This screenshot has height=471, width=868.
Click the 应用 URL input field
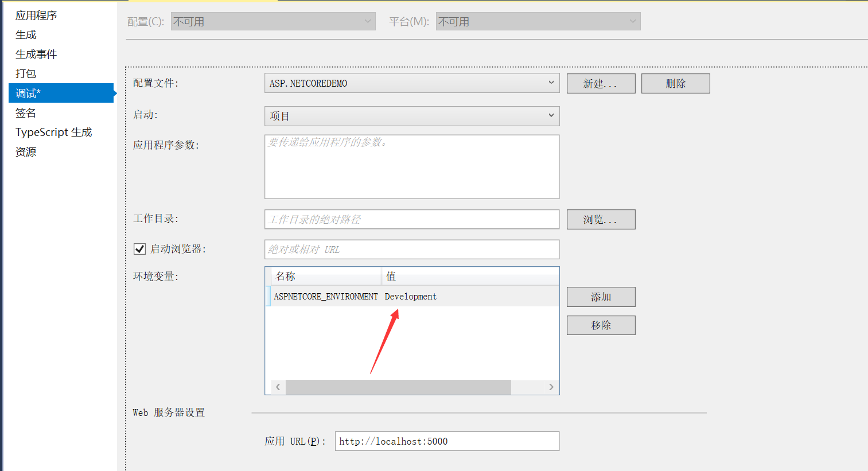click(446, 441)
